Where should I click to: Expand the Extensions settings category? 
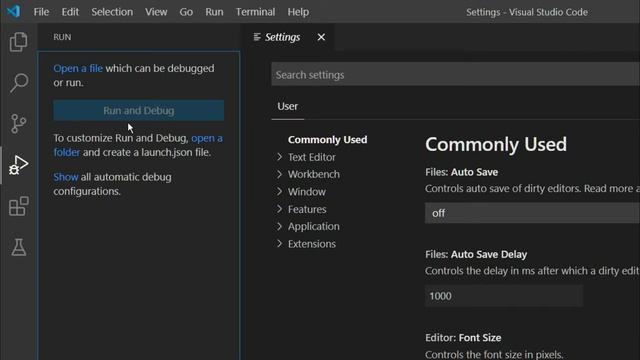311,244
